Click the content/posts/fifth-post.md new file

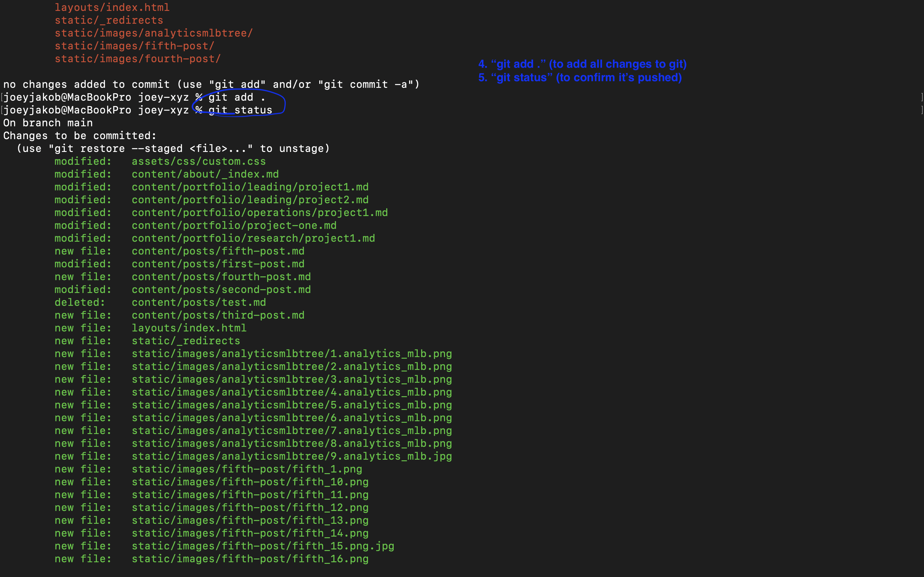(218, 251)
